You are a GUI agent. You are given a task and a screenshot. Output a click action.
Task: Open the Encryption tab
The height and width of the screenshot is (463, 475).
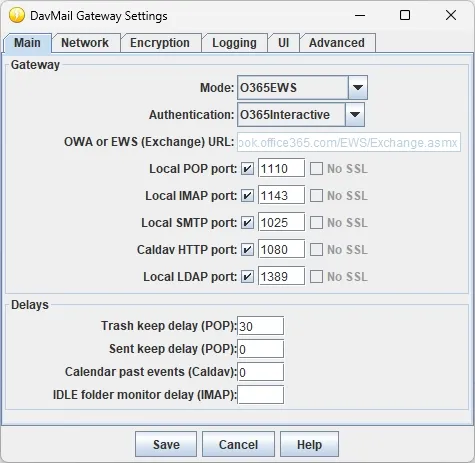[x=160, y=43]
